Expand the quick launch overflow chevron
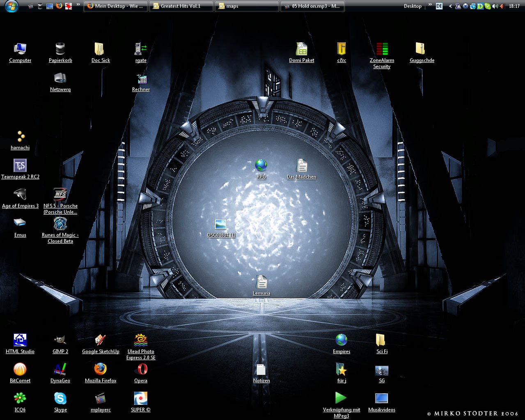This screenshot has height=420, width=525. [78, 5]
